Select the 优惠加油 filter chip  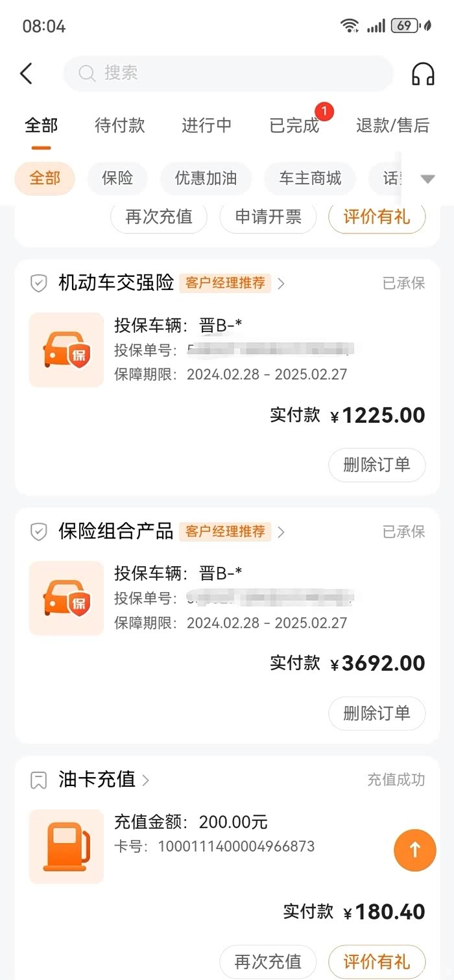coord(206,178)
